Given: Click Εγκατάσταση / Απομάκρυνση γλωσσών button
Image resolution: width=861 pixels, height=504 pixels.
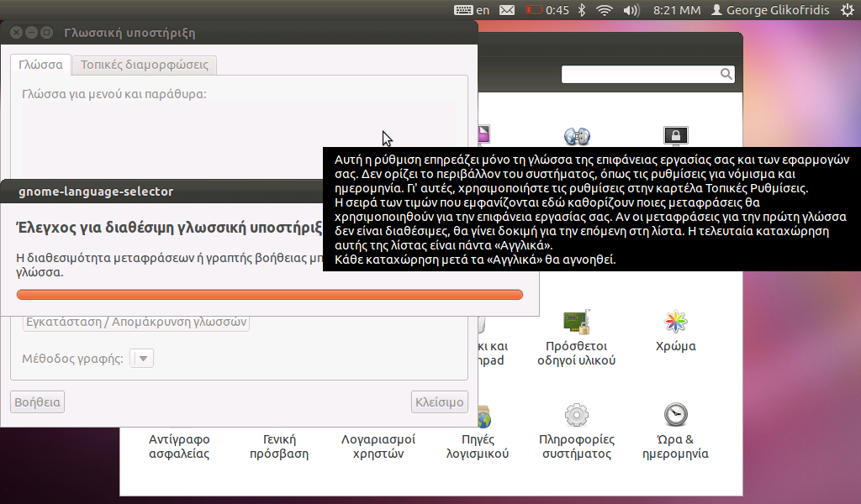Looking at the screenshot, I should pos(136,322).
